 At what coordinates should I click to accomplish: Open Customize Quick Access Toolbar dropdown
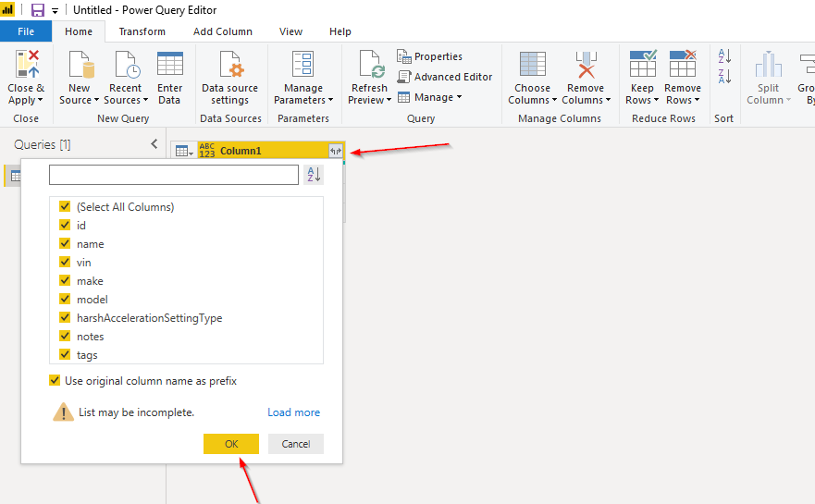click(56, 10)
